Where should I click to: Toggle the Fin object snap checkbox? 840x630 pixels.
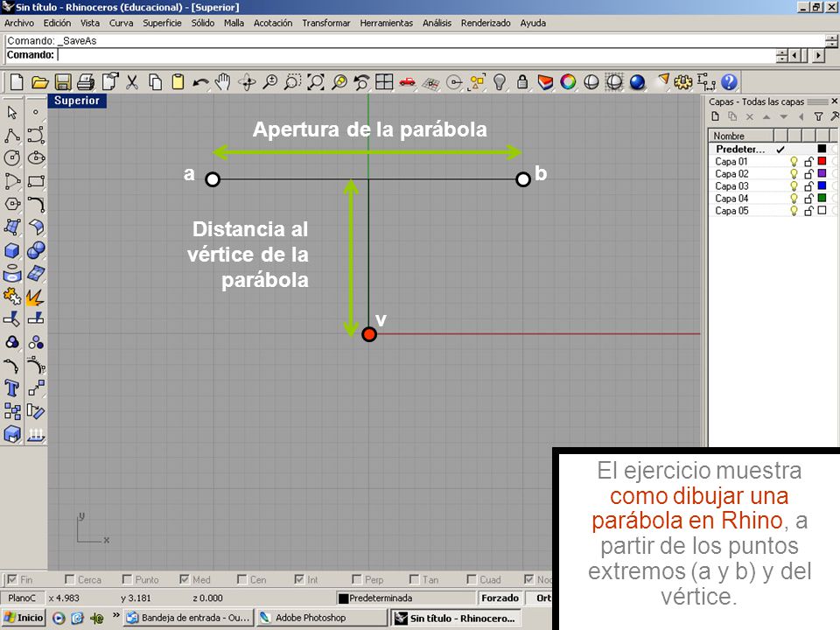11,579
